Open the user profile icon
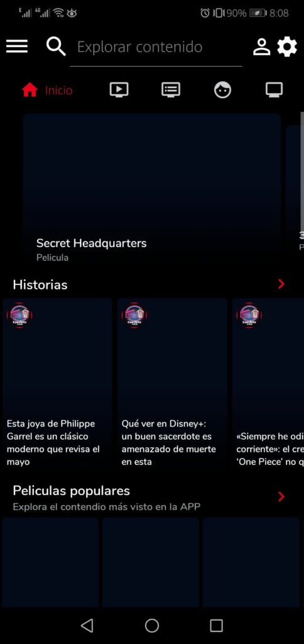The width and height of the screenshot is (304, 644). [x=261, y=47]
